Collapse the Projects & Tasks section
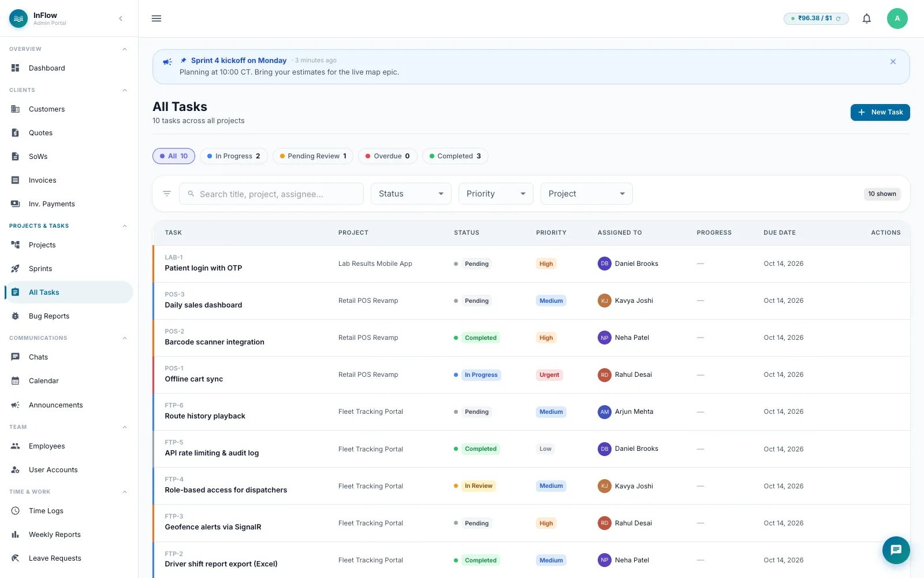This screenshot has height=578, width=924. coord(125,226)
